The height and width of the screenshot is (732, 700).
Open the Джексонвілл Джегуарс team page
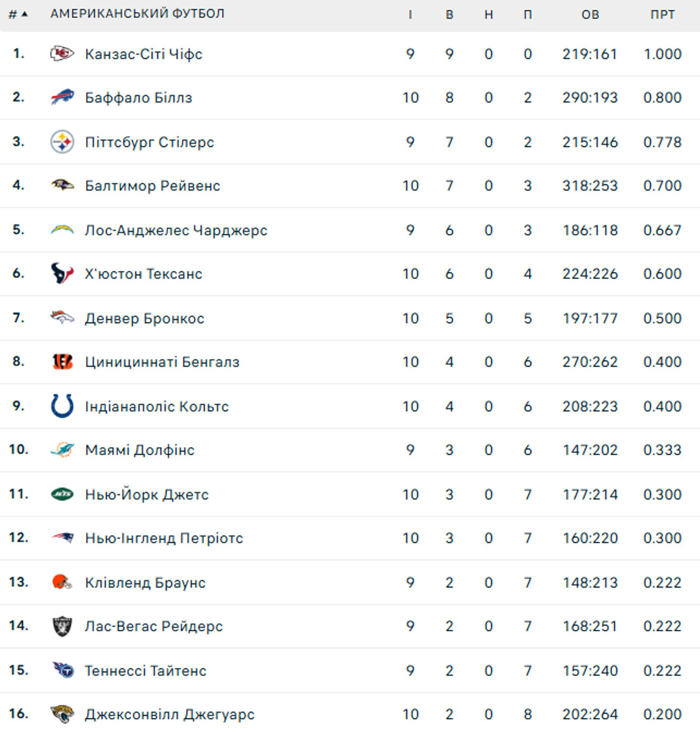click(x=169, y=714)
